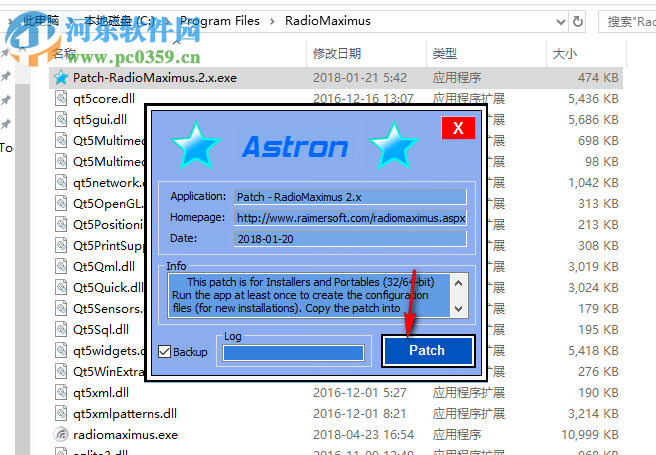Click the Homepage URL field
656x455 pixels.
(x=350, y=218)
